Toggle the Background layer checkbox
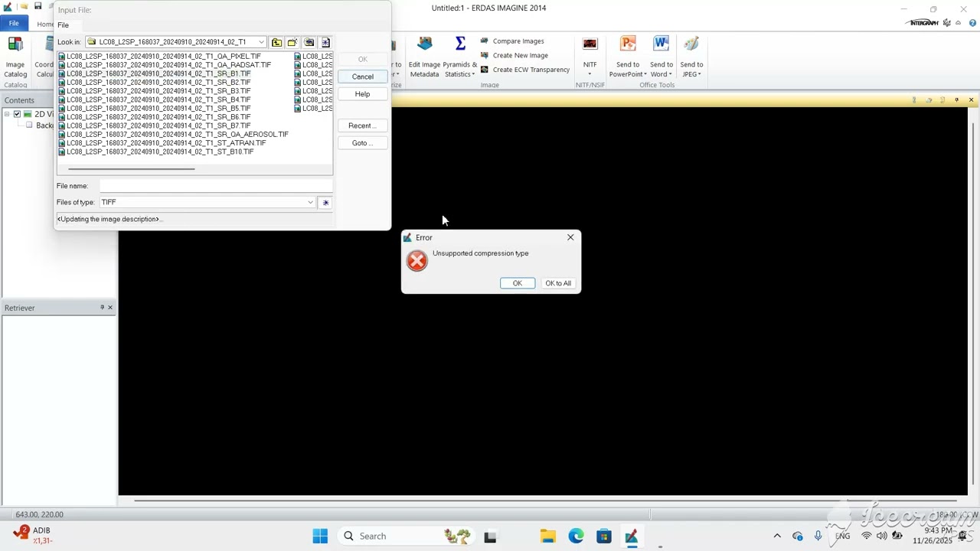 (29, 126)
